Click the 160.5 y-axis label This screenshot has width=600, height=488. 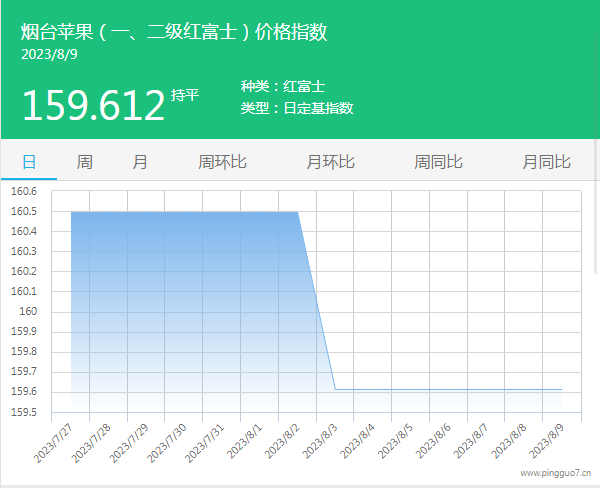tap(23, 211)
